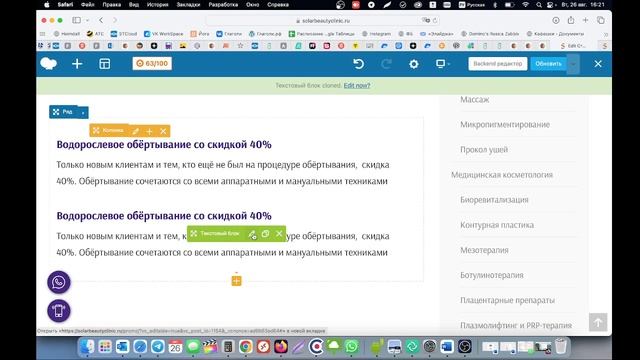Toggle the Safari sidebar button
Image resolution: width=640 pixels, height=360 pixels.
(x=76, y=20)
